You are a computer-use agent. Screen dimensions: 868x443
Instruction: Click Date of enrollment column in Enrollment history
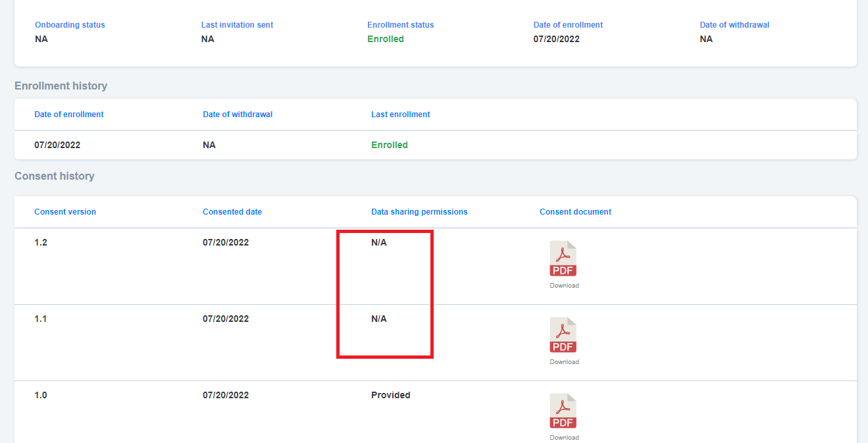pyautogui.click(x=69, y=115)
